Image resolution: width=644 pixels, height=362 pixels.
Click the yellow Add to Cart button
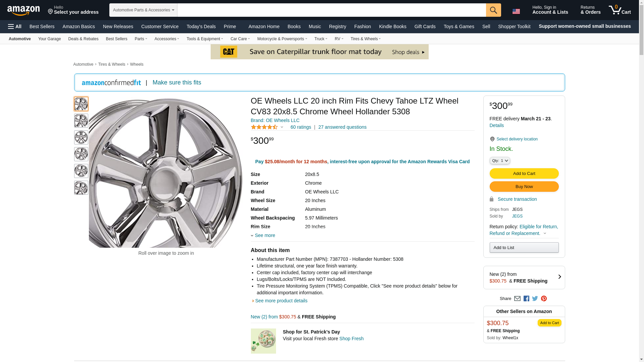coord(524,174)
